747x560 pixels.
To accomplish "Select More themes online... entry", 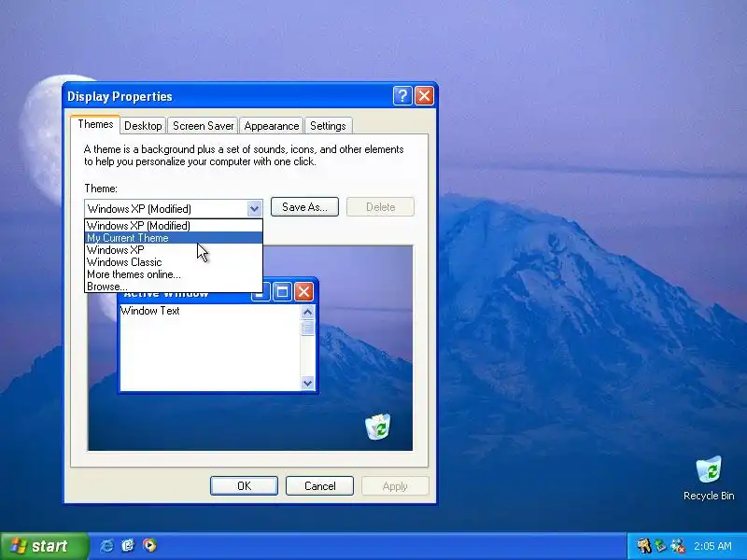I will tap(174, 274).
